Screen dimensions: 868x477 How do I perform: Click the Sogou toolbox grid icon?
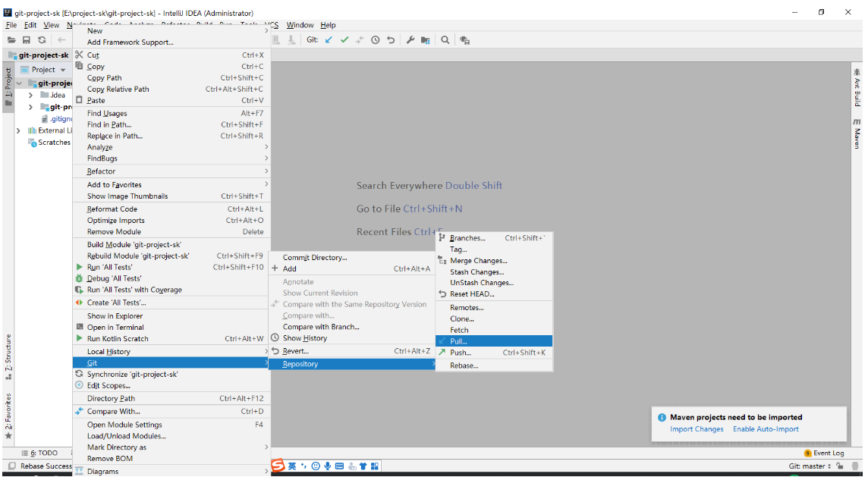[375, 466]
